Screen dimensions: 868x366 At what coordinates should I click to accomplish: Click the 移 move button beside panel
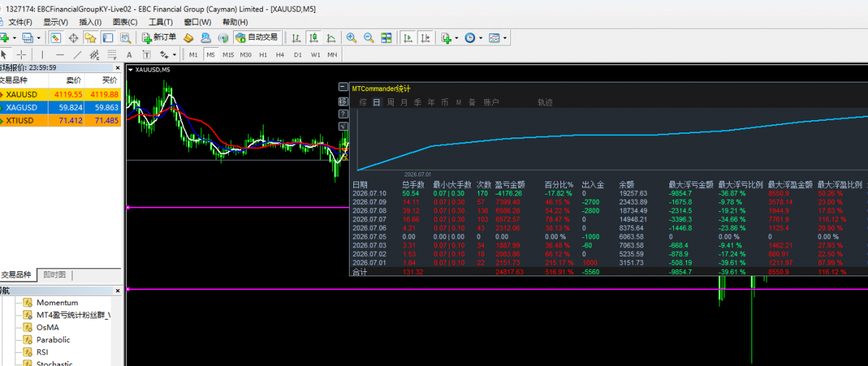tap(342, 101)
